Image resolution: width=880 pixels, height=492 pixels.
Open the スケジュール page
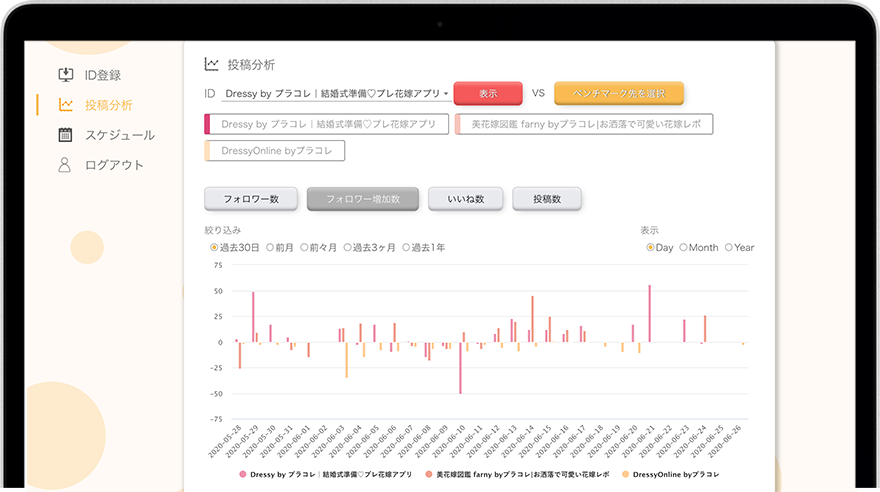point(120,135)
